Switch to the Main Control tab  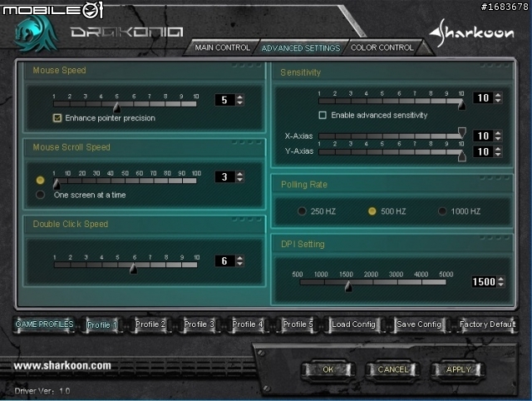click(x=222, y=47)
